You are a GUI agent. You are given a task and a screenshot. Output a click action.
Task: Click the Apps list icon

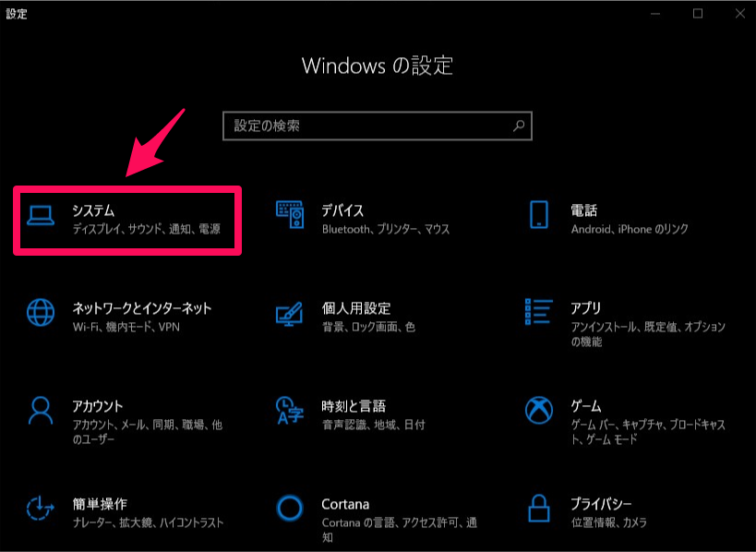539,312
